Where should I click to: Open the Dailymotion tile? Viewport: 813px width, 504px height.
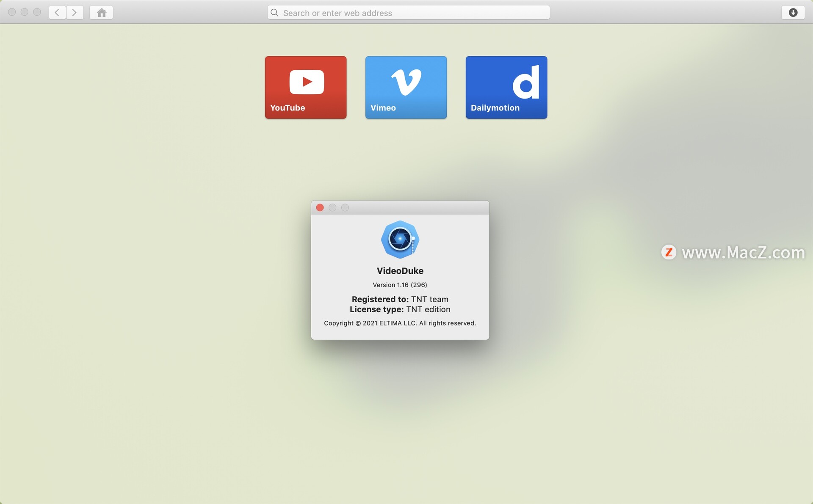(506, 87)
